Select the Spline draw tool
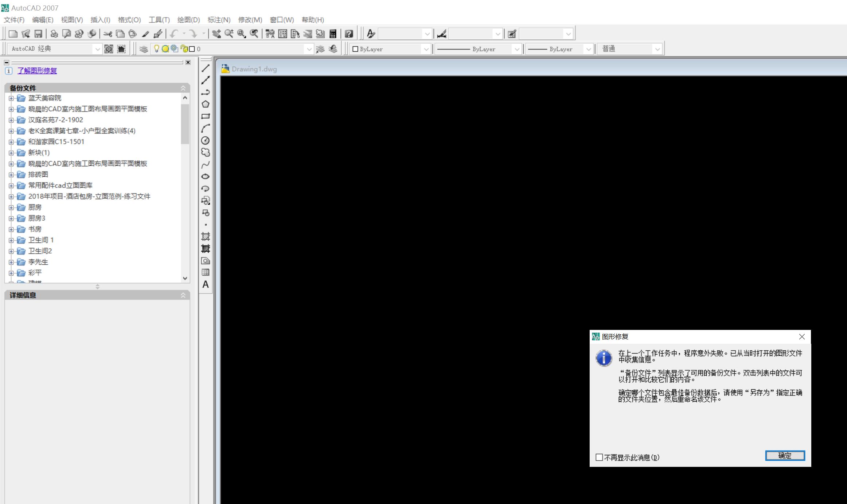The width and height of the screenshot is (847, 504). tap(206, 165)
